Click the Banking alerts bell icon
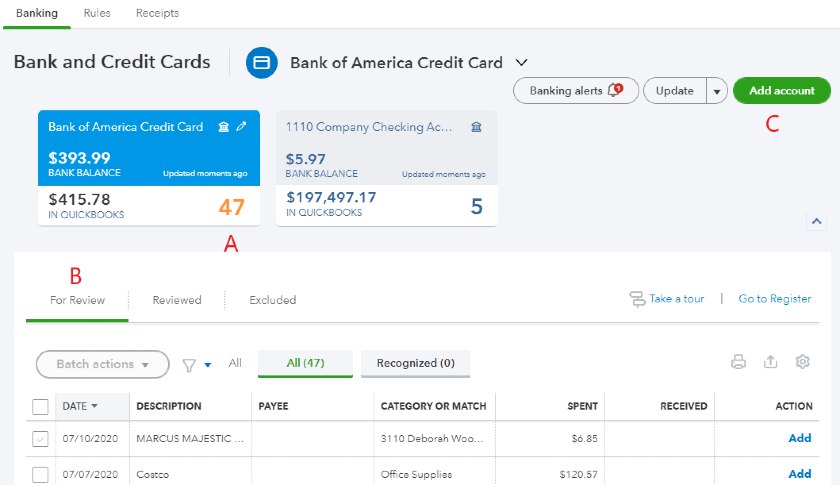This screenshot has width=840, height=485. (615, 90)
